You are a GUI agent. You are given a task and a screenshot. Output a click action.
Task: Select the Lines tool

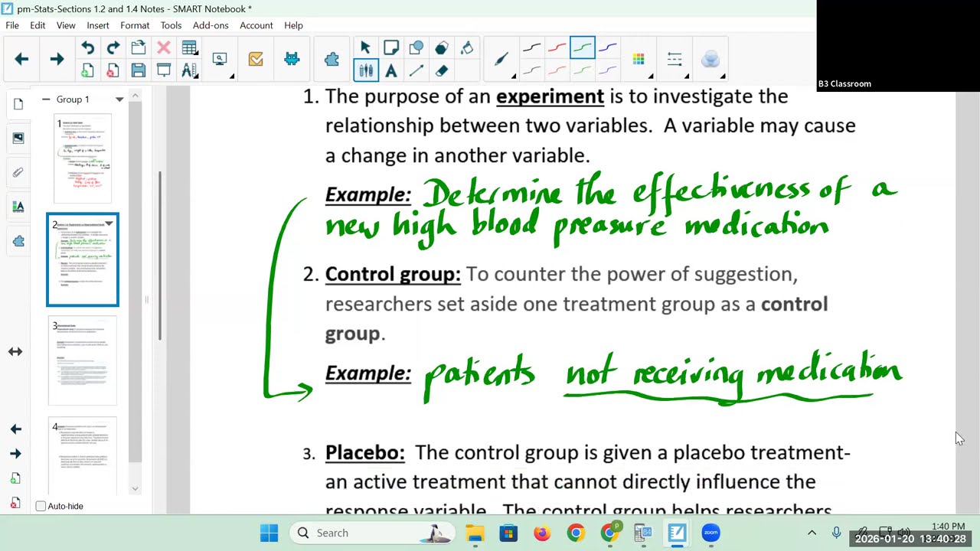416,71
